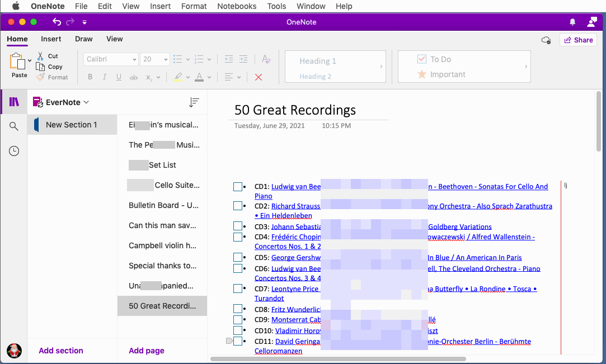
Task: Apply yellow text highlight color
Action: [178, 77]
